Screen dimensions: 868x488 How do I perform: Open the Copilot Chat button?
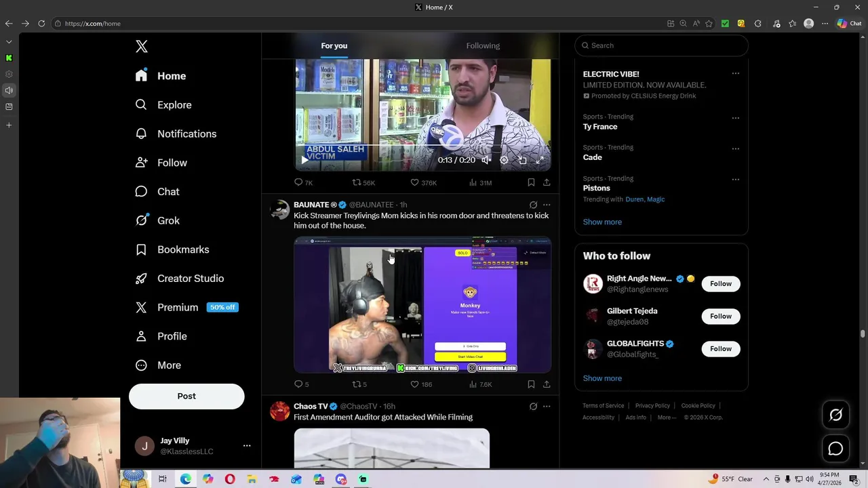click(x=849, y=23)
